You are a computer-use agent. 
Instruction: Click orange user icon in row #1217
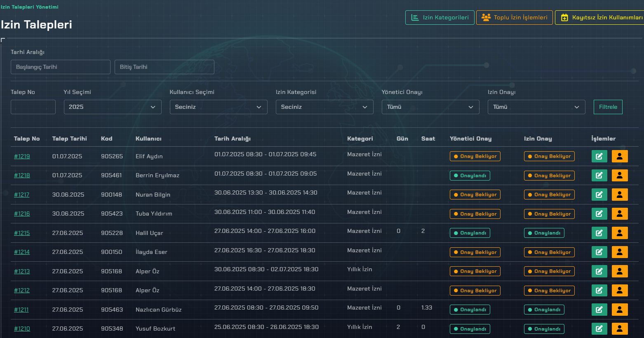(x=619, y=195)
